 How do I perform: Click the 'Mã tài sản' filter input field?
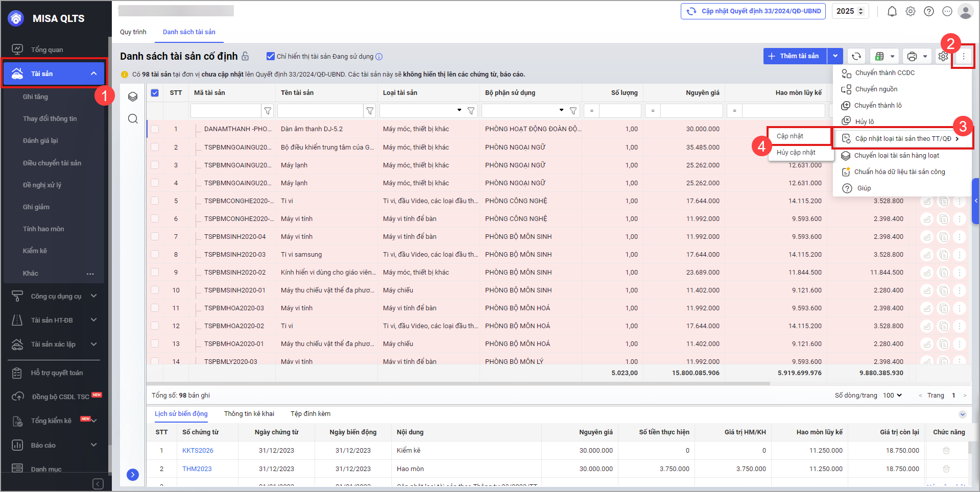coord(225,111)
